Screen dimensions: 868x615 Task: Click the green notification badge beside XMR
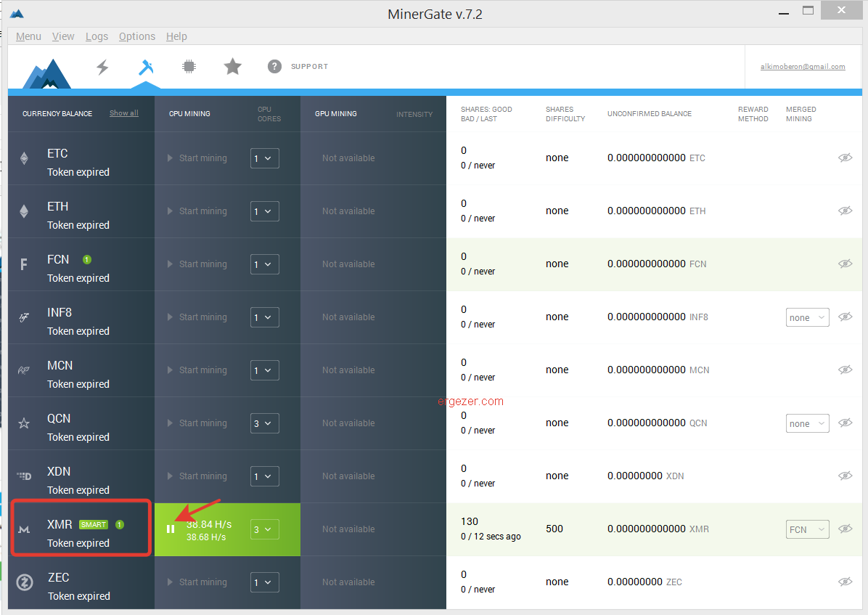tap(120, 524)
